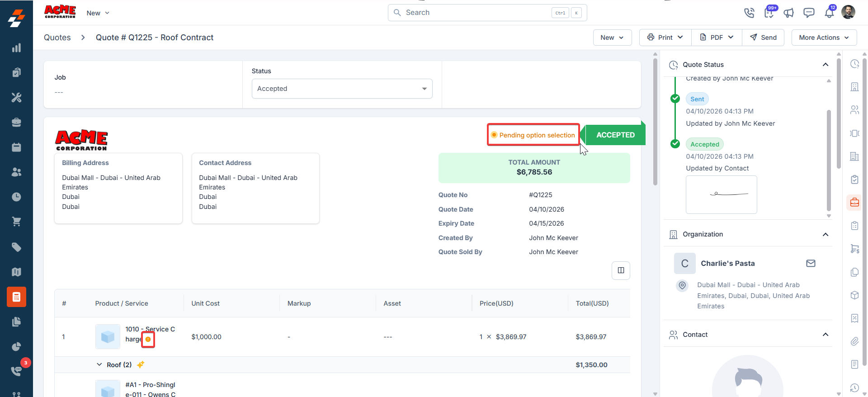The height and width of the screenshot is (397, 868).
Task: Click the Search input field
Action: (487, 13)
